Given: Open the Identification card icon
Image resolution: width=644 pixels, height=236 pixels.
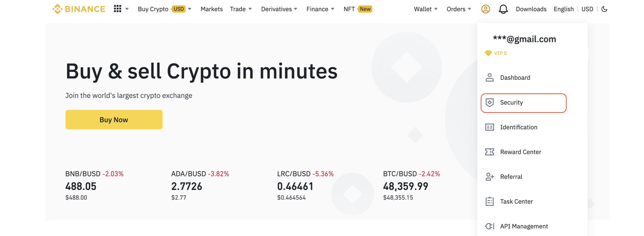Looking at the screenshot, I should tap(490, 127).
